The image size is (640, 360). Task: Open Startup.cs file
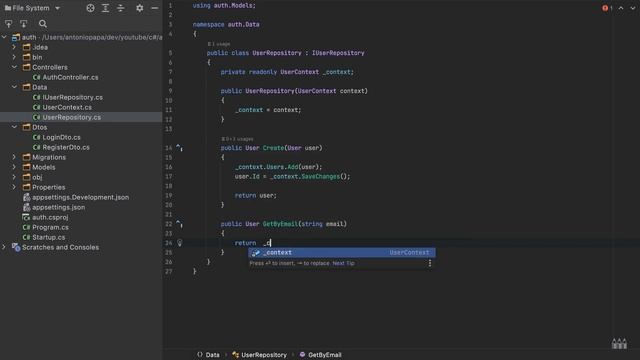(49, 237)
